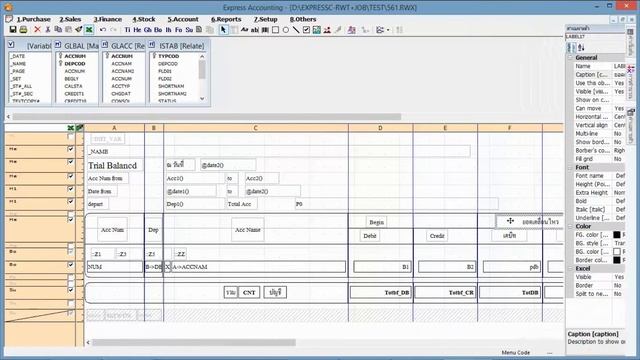640x360 pixels.
Task: Click the green Excel icon above band list
Action: tap(71, 128)
